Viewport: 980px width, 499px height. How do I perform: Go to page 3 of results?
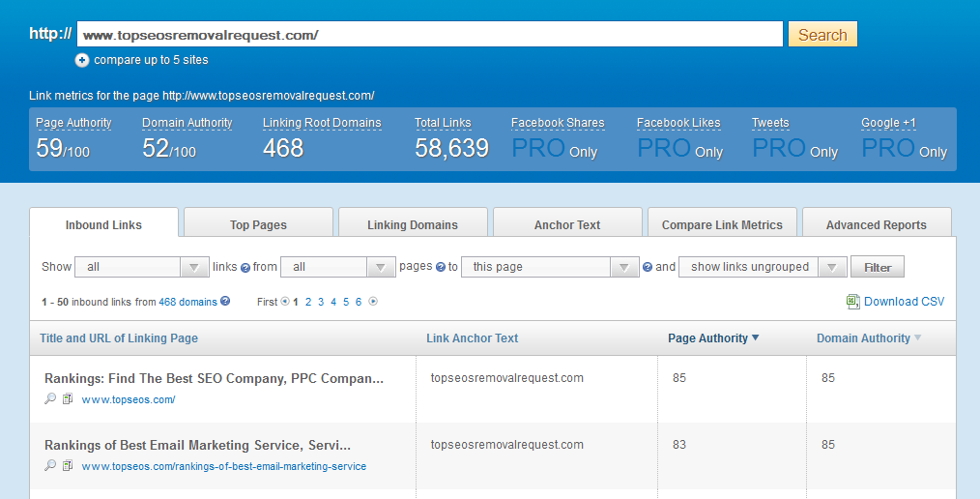click(x=321, y=302)
